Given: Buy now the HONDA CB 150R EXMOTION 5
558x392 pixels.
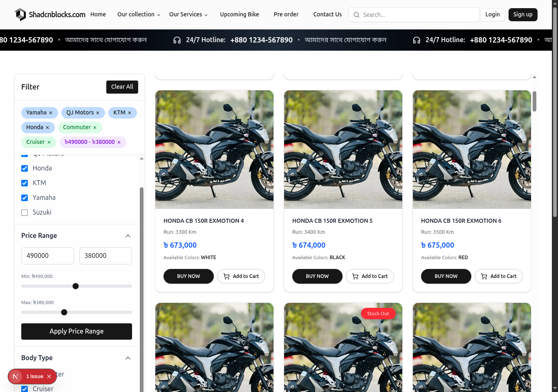Looking at the screenshot, I should click(317, 276).
